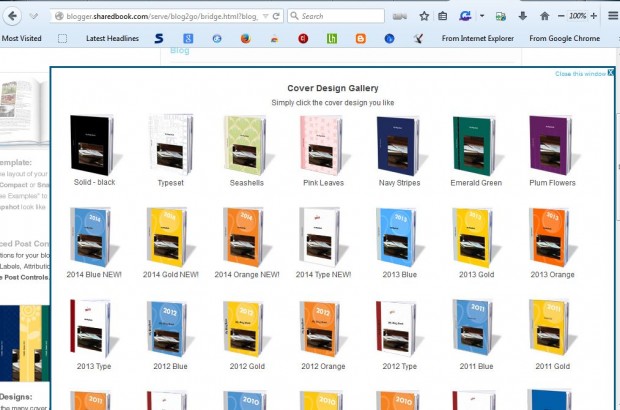
Task: Open the orange Blogger bookmark icon
Action: (361, 38)
